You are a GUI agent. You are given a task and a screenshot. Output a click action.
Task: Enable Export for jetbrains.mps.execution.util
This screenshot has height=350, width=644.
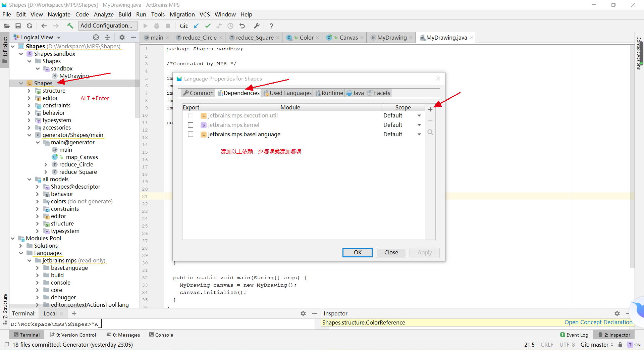coord(191,115)
